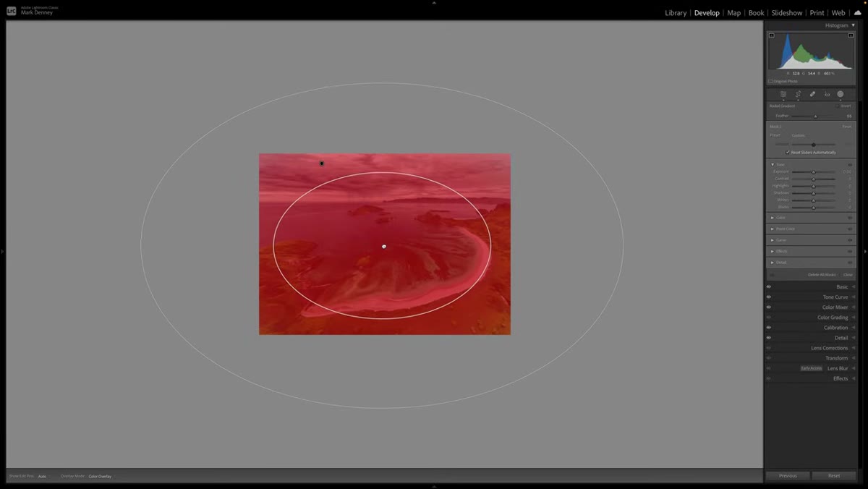
Task: Toggle the Color Mixer panel eye icon
Action: pos(769,307)
